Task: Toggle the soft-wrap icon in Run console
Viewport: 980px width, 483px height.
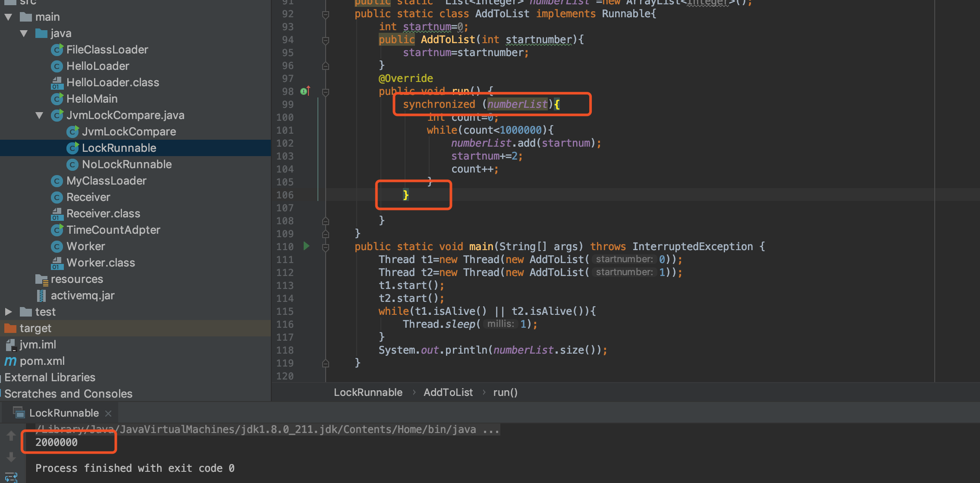Action: coord(11,477)
